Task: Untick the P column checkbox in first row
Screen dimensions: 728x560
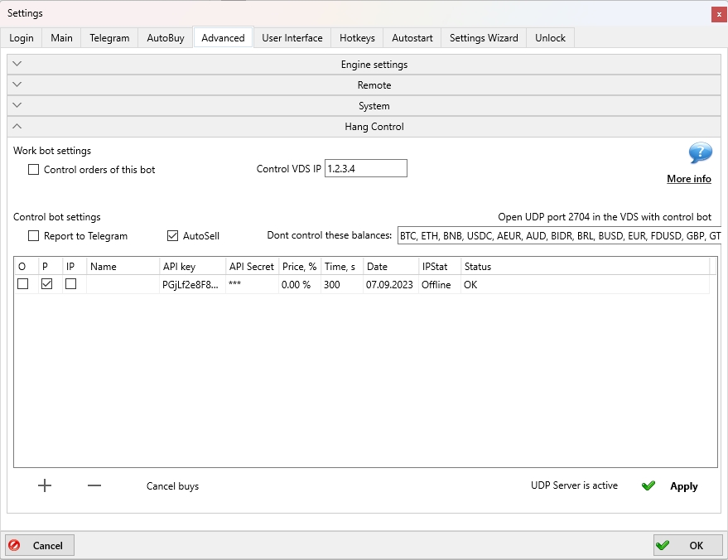Action: tap(47, 284)
